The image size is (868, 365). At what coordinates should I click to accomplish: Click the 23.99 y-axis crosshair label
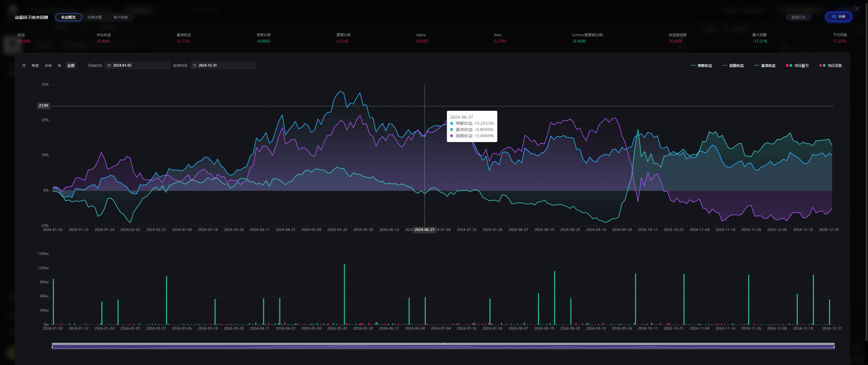(x=43, y=105)
